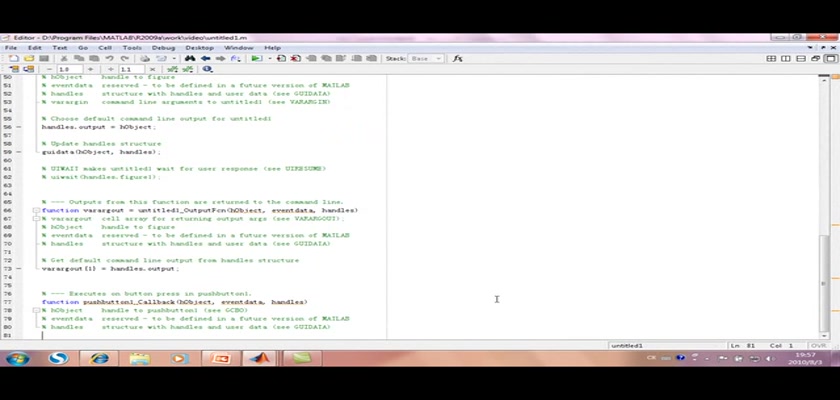
Task: Multiply value with the x button
Action: point(152,69)
